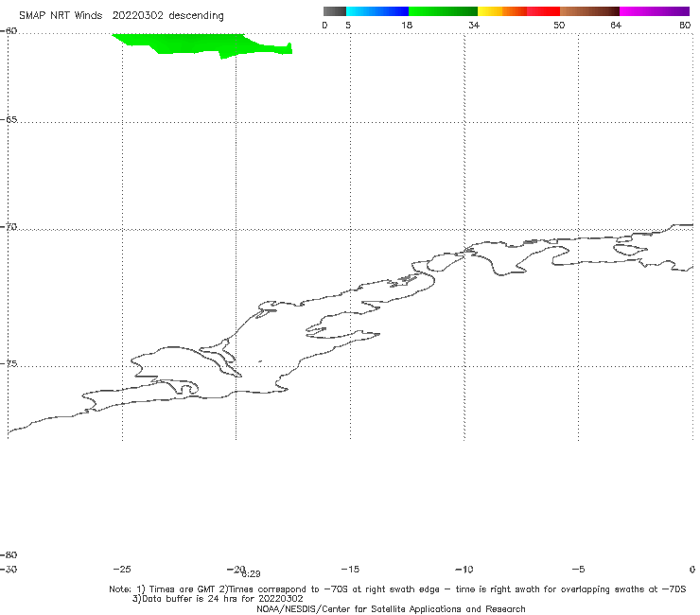Click the color scale label '64'
700x615 pixels.
(616, 25)
